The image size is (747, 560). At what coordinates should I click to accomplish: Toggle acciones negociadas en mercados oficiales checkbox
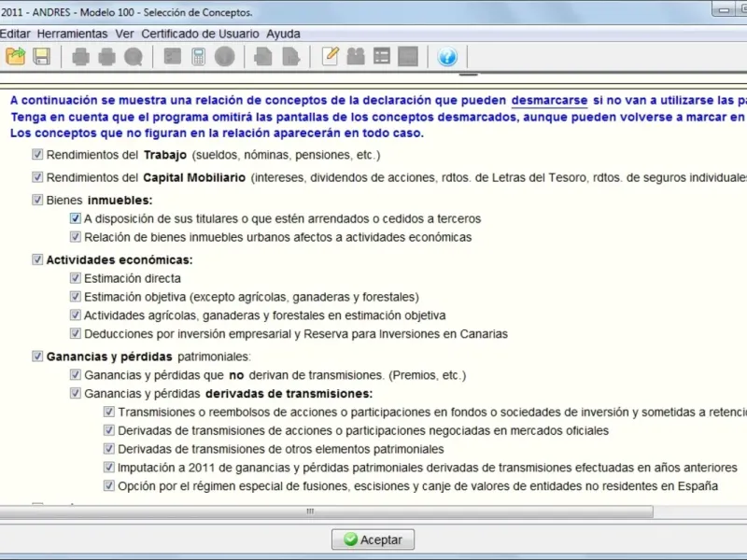pyautogui.click(x=109, y=430)
